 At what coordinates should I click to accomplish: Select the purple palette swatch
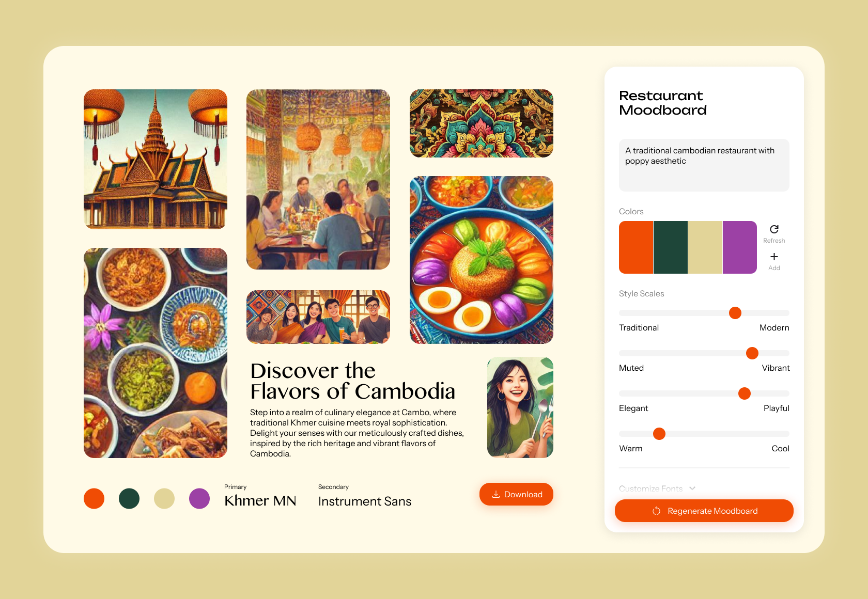pyautogui.click(x=740, y=247)
